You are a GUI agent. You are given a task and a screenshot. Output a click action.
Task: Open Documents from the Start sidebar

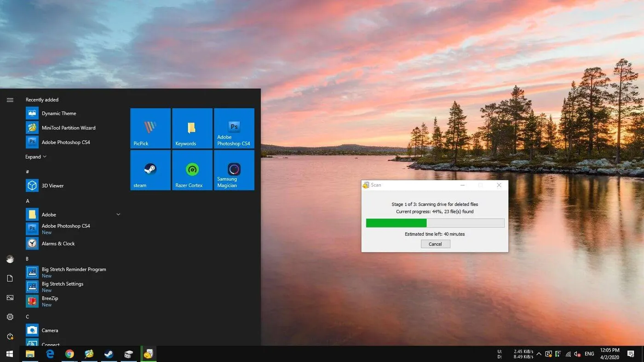(10, 278)
